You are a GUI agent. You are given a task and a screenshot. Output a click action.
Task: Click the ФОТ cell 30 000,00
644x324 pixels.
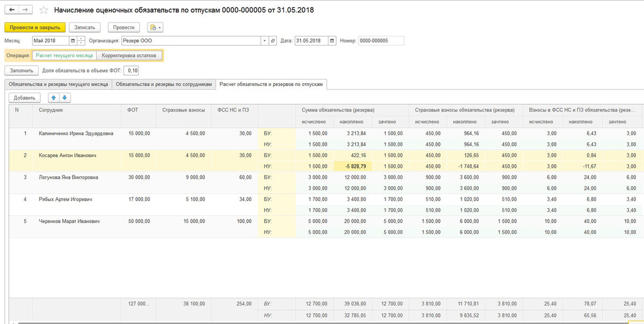138,177
